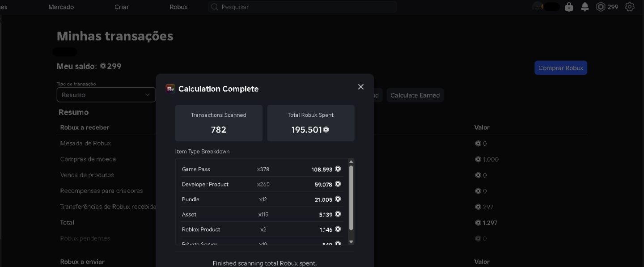The width and height of the screenshot is (644, 267).
Task: Click the Robux balance icon in header
Action: click(601, 7)
